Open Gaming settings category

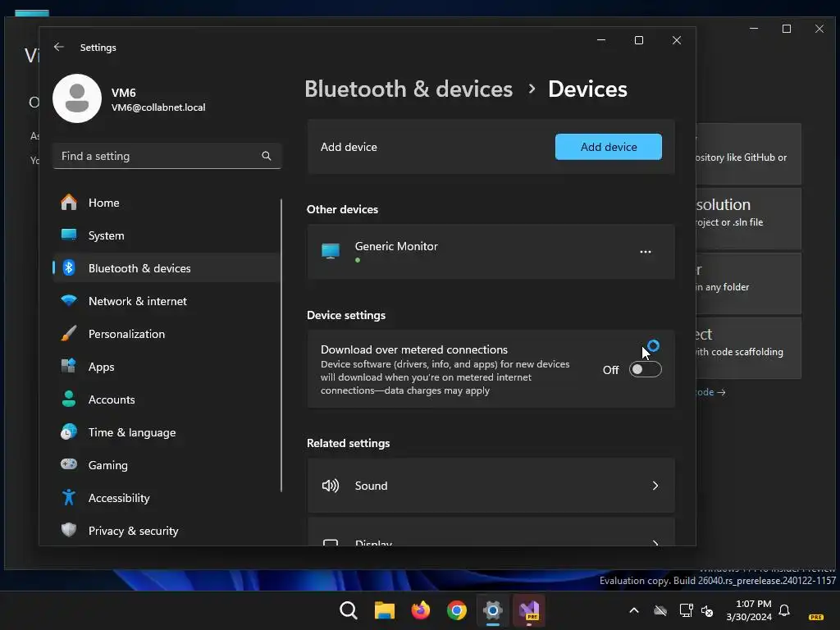(167, 465)
